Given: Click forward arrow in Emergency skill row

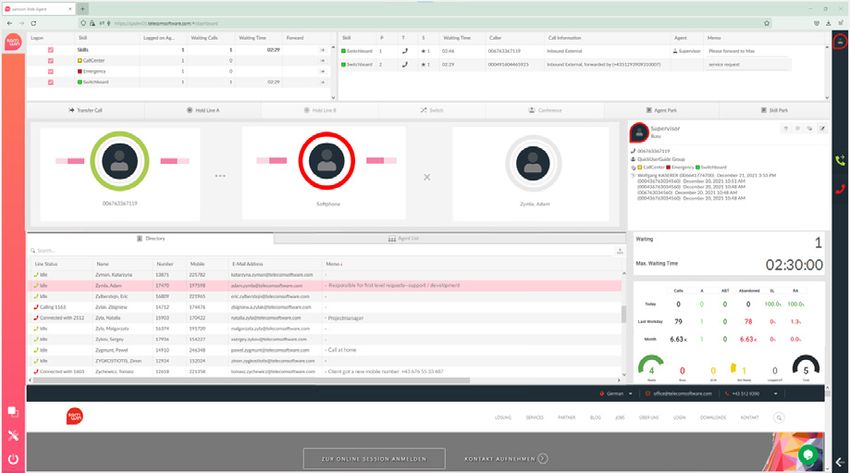Looking at the screenshot, I should tap(322, 71).
